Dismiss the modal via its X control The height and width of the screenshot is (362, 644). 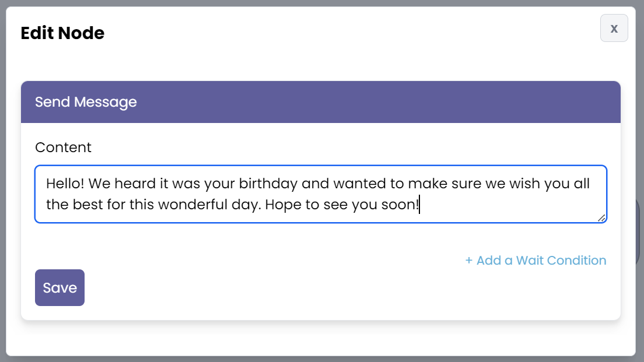tap(614, 28)
